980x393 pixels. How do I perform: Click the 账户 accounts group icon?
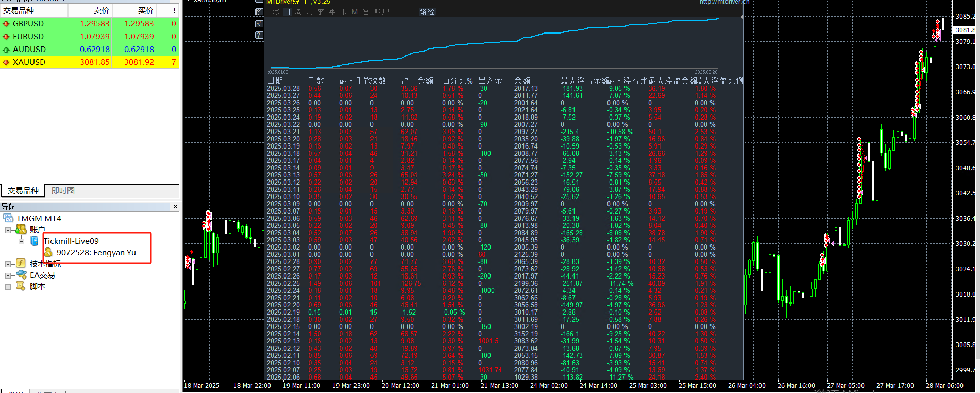point(21,230)
